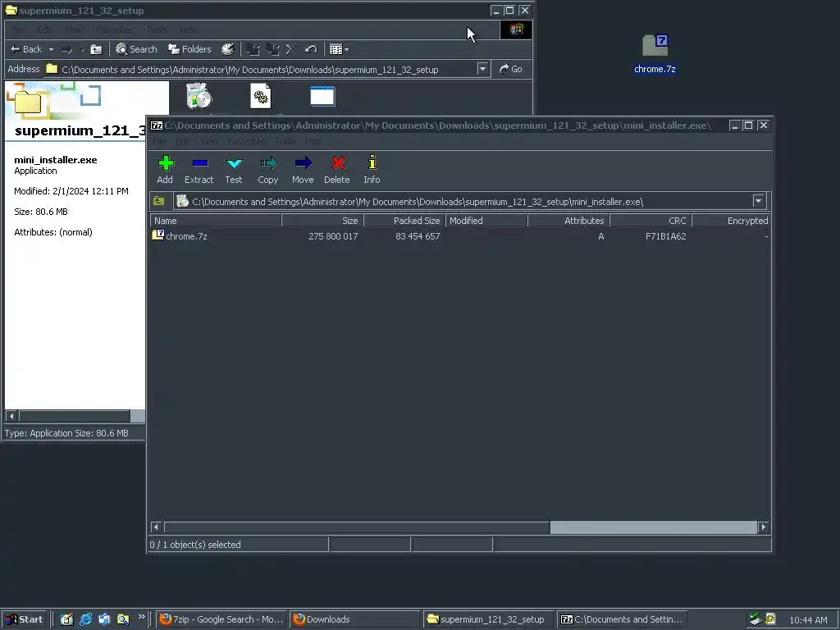Viewport: 840px width, 630px height.
Task: Select the installer disc icon in Explorer
Action: click(x=199, y=97)
